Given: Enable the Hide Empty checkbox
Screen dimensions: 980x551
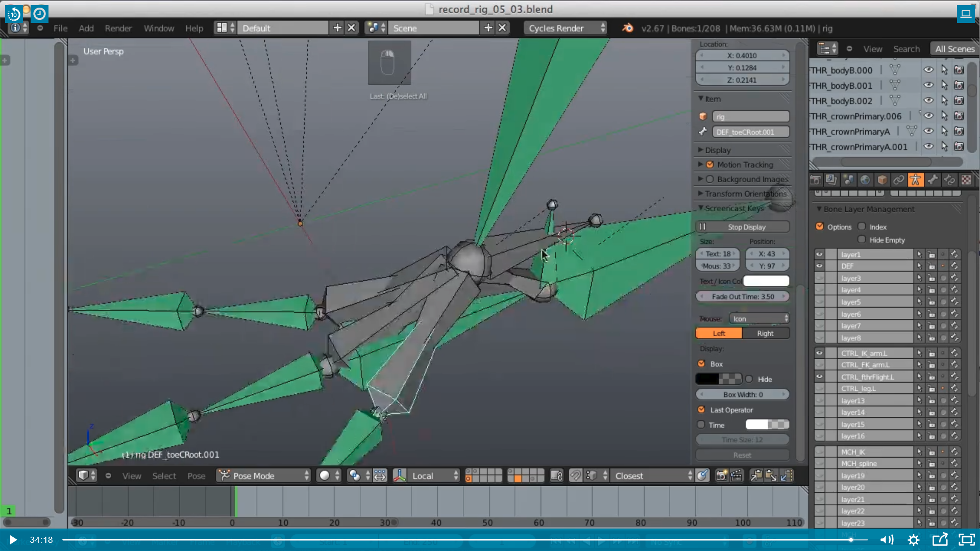Looking at the screenshot, I should click(x=862, y=239).
